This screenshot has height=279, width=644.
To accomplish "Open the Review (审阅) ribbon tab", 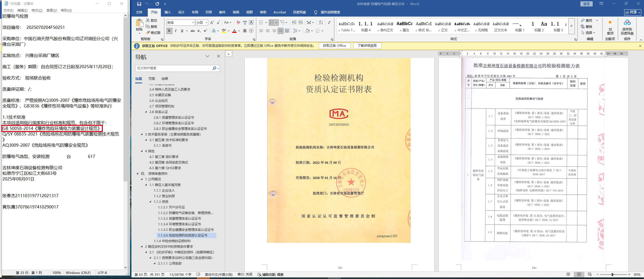I will coord(236,12).
